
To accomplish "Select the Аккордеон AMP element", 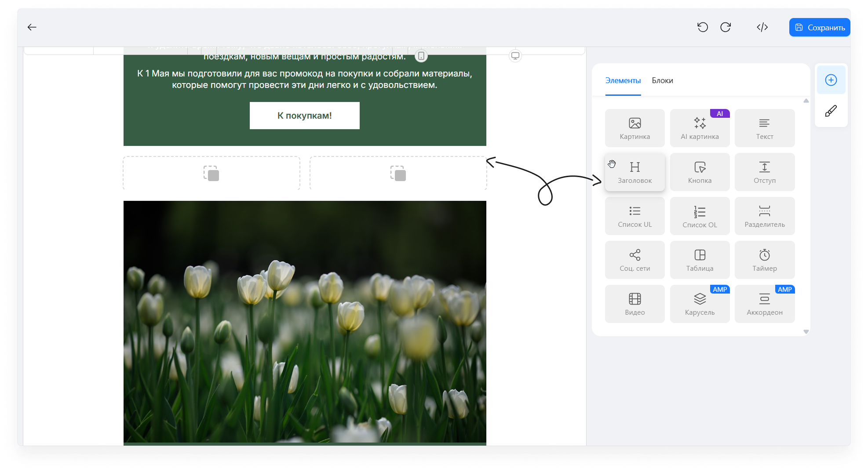I will click(765, 304).
